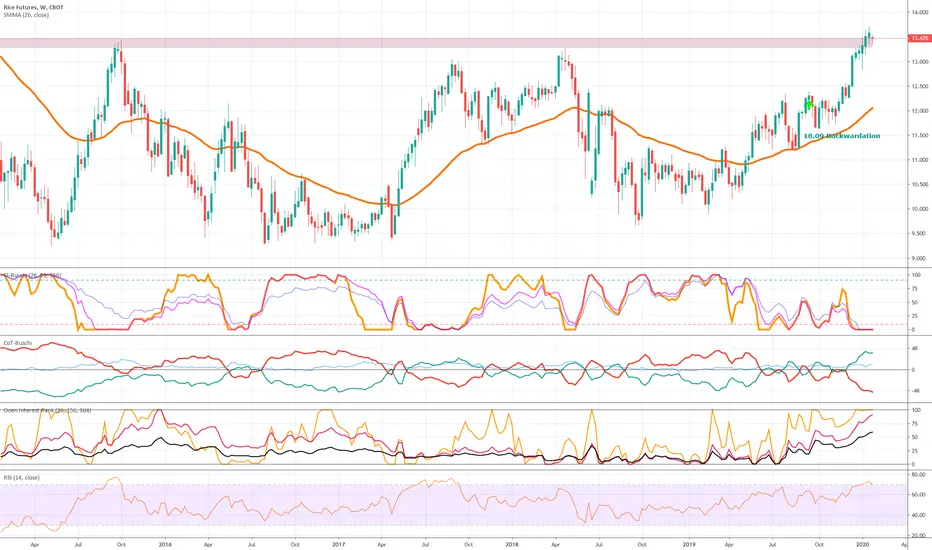Click the 11.500 price axis label
The image size is (932, 550).
[x=920, y=136]
